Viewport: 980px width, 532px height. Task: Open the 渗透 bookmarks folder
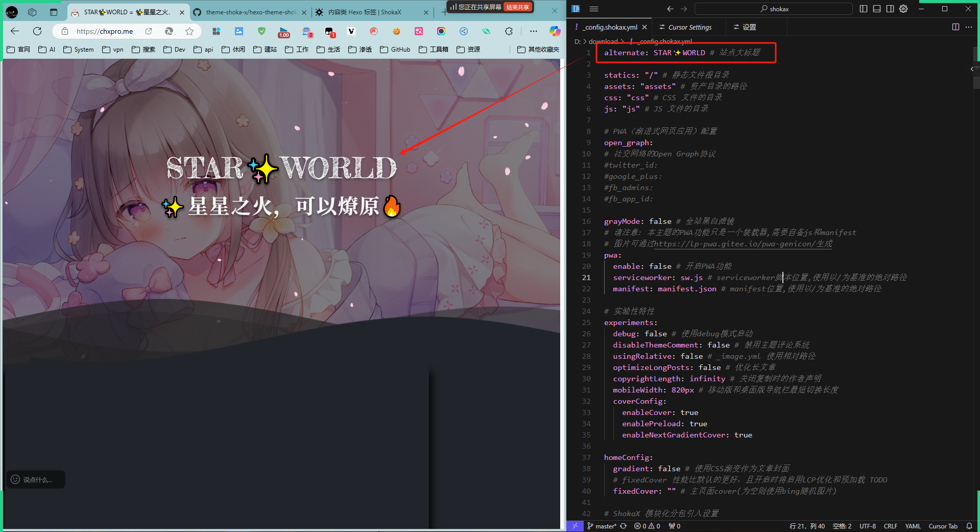click(x=360, y=50)
